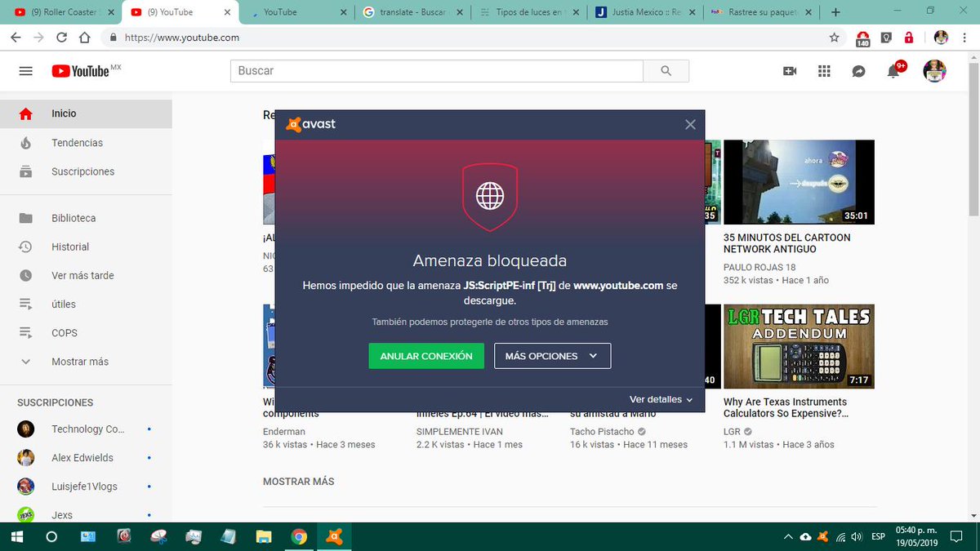Open Why Are Texas Instruments Calculators title
This screenshot has width=980, height=551.
tap(786, 407)
